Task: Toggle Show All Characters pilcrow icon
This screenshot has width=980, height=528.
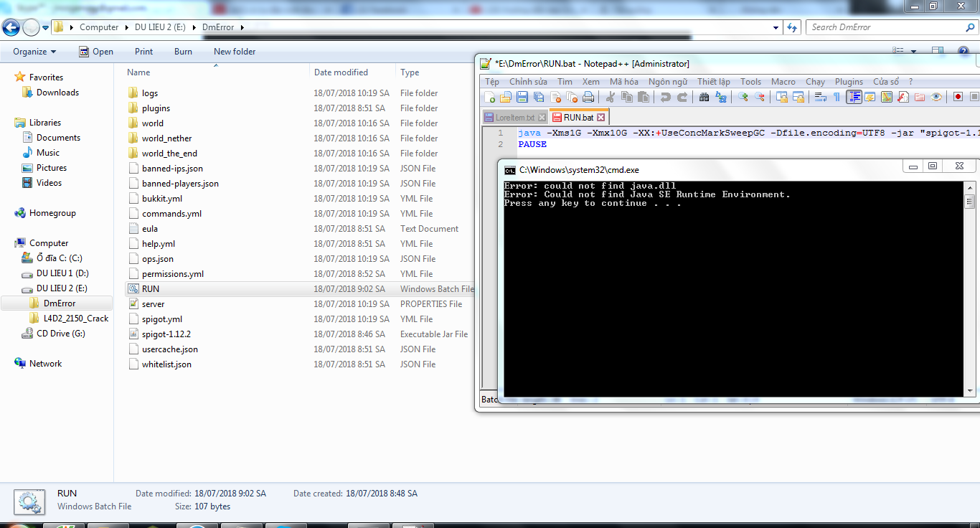Action: [837, 97]
